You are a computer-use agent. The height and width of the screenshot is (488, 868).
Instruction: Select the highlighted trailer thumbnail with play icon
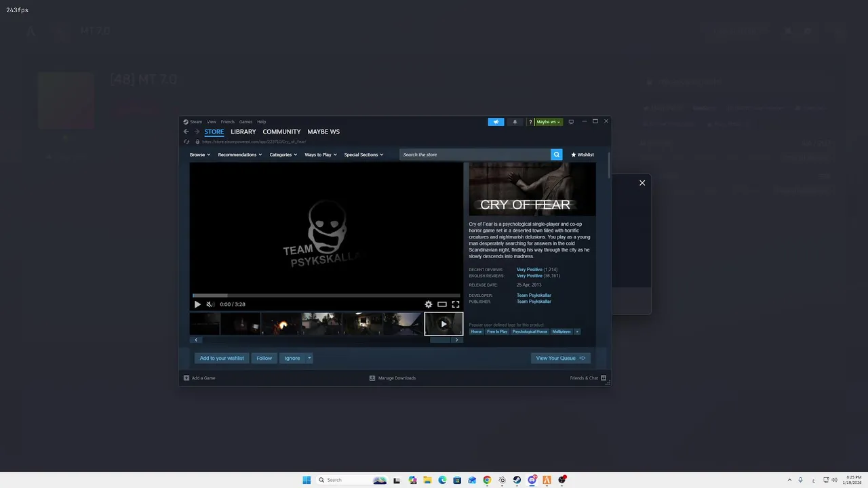click(443, 324)
